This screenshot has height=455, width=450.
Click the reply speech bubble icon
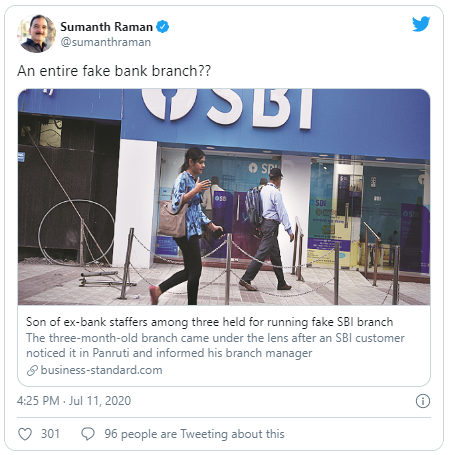point(88,434)
